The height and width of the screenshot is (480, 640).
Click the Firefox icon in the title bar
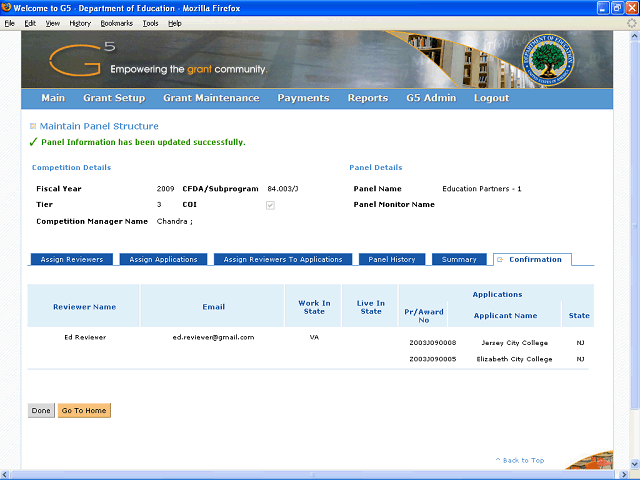(x=8, y=8)
